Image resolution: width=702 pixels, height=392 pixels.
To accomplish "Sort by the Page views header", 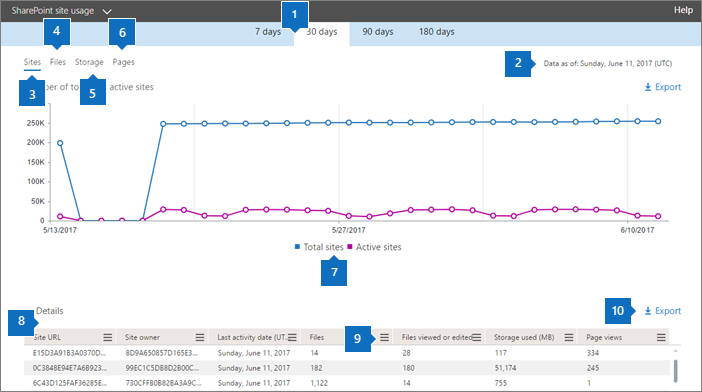I will [x=604, y=337].
